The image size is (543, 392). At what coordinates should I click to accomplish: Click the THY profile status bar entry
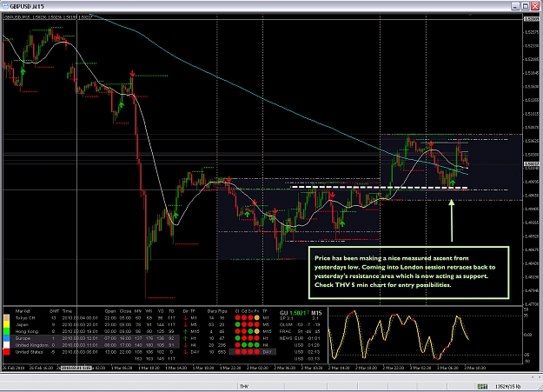click(244, 387)
